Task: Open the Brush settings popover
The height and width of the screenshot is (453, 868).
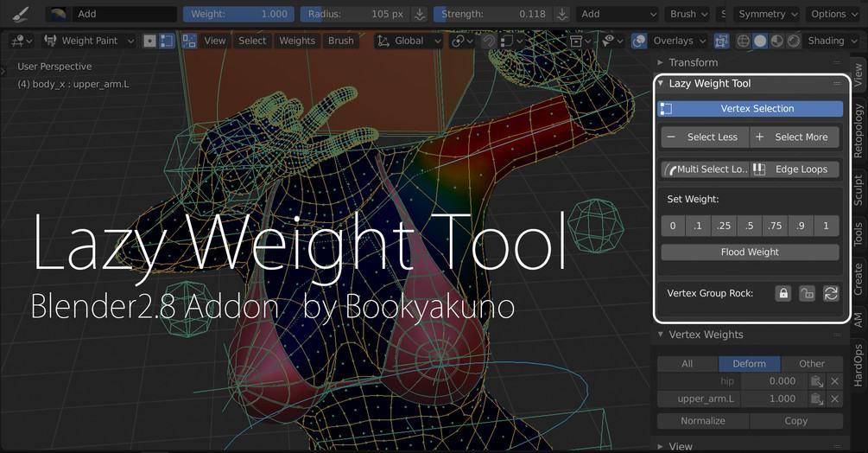Action: coord(687,14)
